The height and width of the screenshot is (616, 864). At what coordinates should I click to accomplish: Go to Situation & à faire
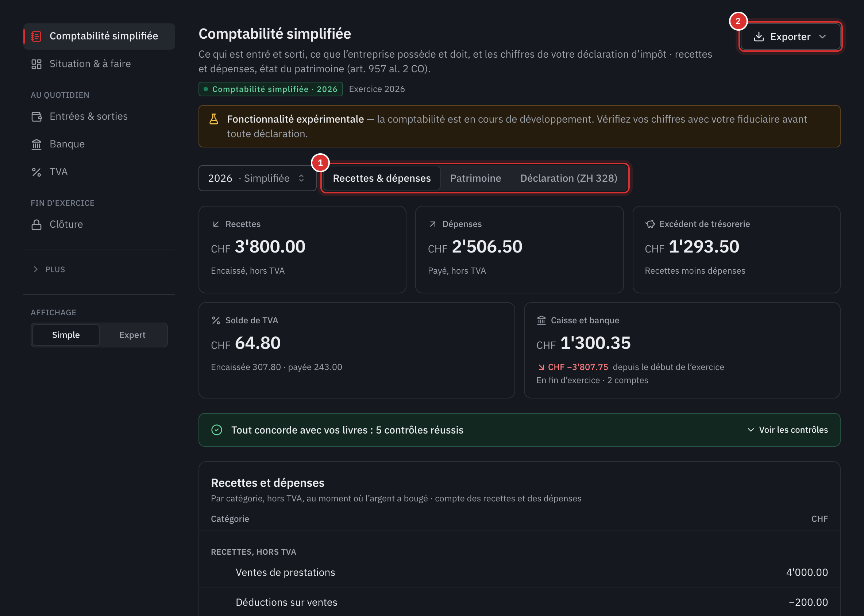(99, 64)
